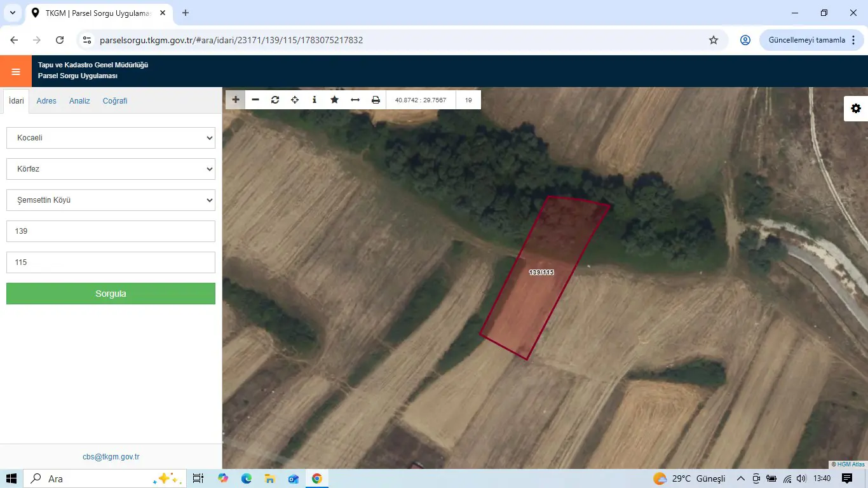Expand the Şemsettin Köyü neighborhood dropdown

[x=111, y=200]
